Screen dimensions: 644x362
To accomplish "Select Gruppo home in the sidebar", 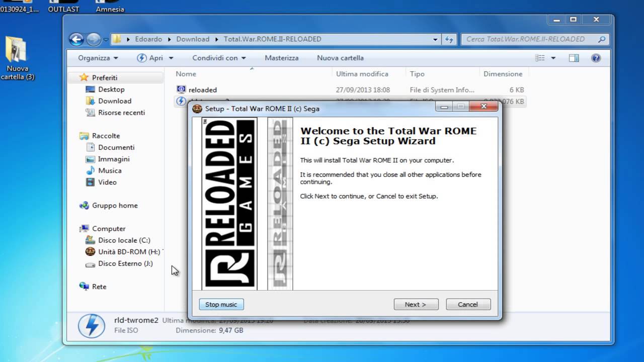I will coord(115,205).
